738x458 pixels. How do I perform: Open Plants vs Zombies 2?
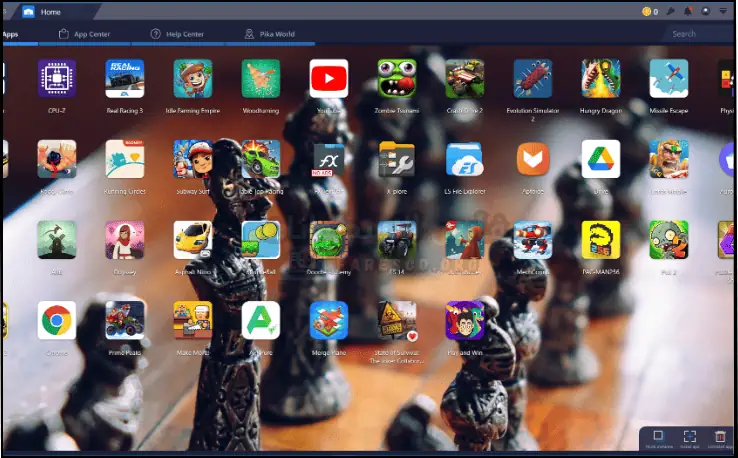click(668, 240)
